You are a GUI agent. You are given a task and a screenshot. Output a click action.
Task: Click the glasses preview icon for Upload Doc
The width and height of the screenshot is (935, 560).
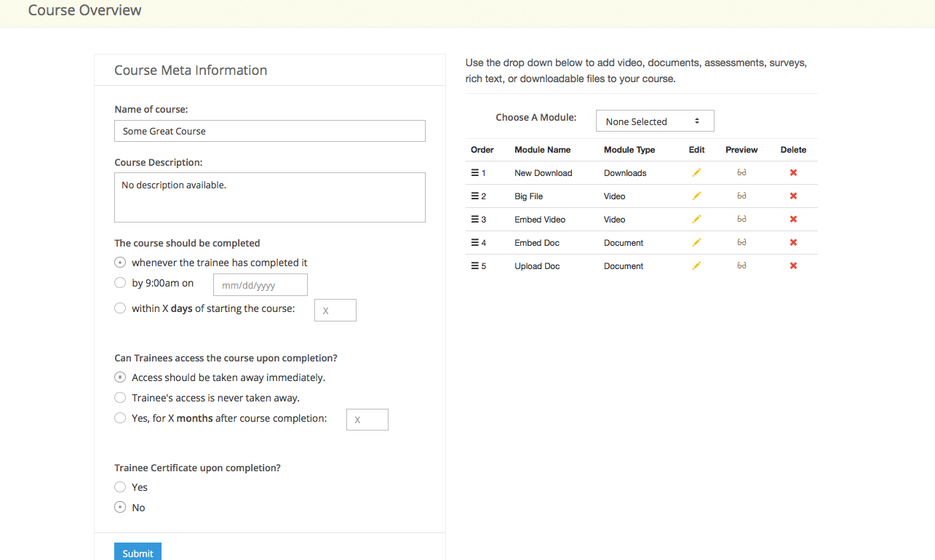pos(741,265)
